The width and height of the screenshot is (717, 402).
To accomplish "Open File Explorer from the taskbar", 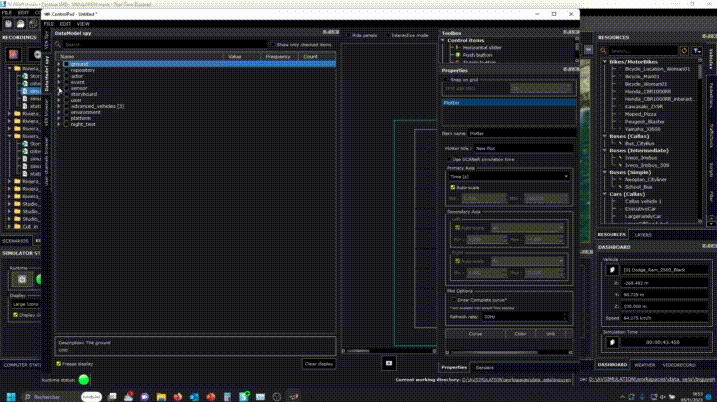I will (161, 397).
